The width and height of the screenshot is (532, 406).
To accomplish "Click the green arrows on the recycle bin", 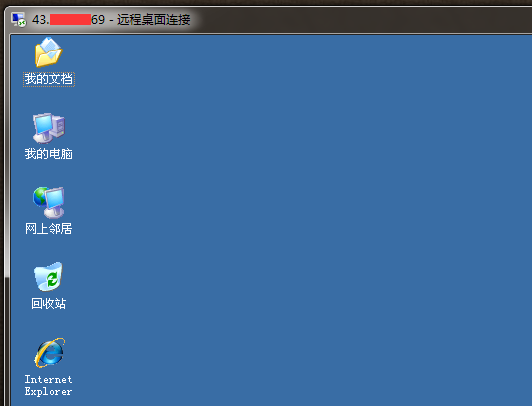I will click(52, 279).
